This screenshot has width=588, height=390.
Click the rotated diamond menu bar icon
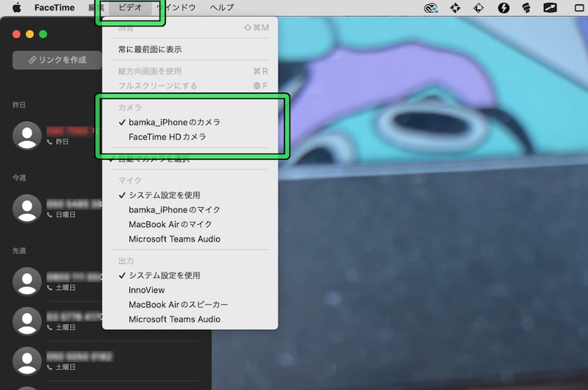478,8
